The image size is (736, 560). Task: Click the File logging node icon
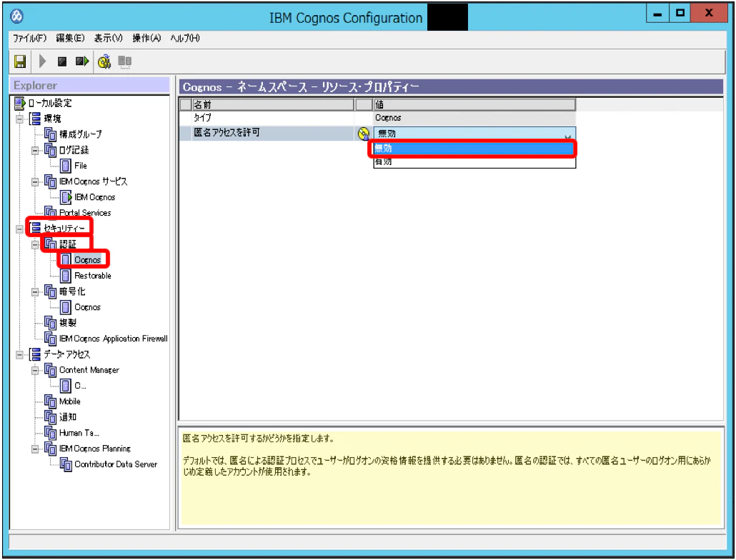click(66, 166)
